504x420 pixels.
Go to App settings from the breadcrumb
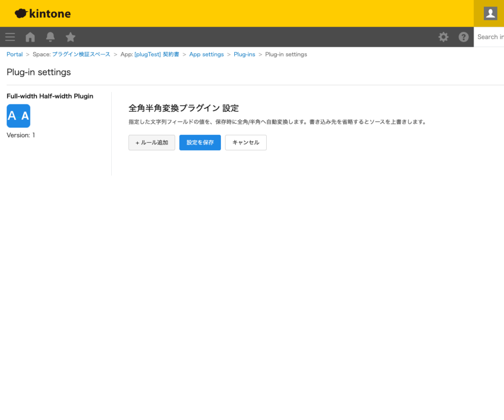tap(206, 54)
